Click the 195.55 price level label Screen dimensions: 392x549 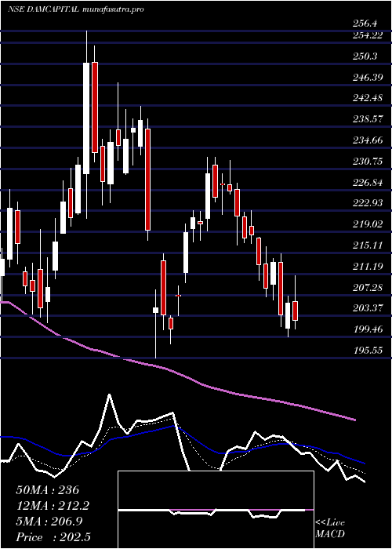pyautogui.click(x=368, y=351)
